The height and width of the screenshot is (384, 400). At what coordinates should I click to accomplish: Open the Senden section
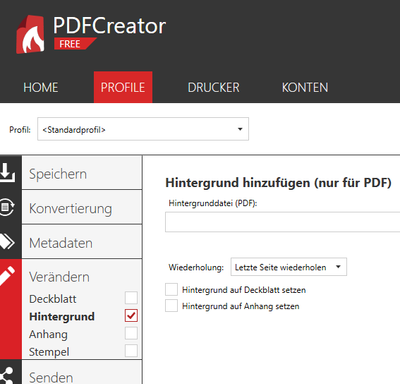(82, 372)
